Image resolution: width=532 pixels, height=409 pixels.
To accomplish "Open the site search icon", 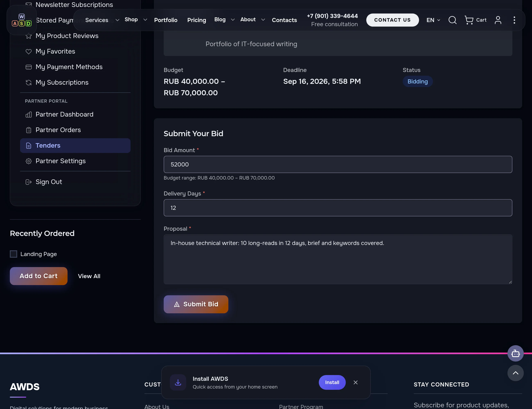I will 452,20.
